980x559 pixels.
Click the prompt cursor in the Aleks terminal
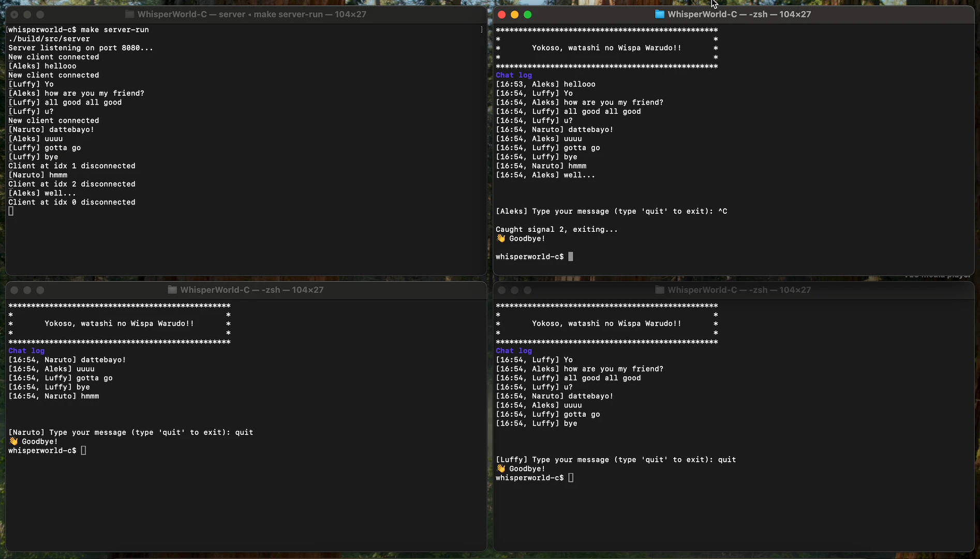click(571, 257)
